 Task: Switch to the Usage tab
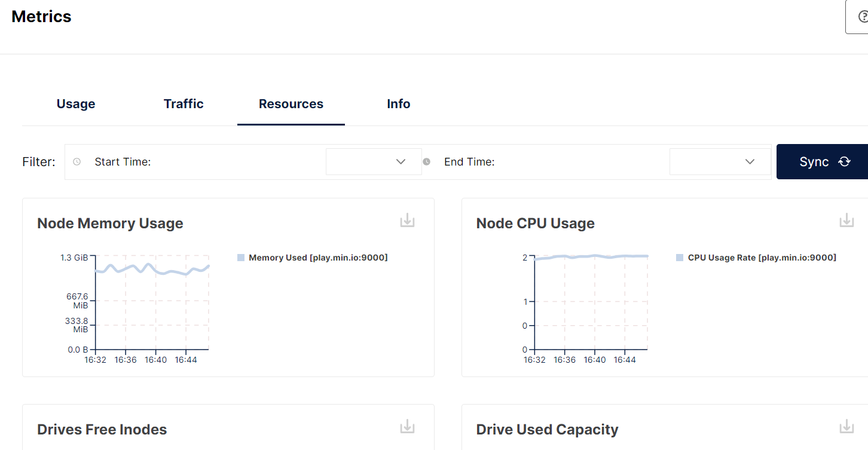point(76,104)
